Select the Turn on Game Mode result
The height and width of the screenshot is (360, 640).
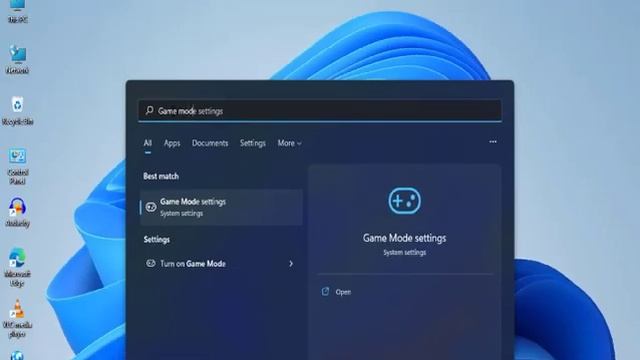click(x=221, y=264)
